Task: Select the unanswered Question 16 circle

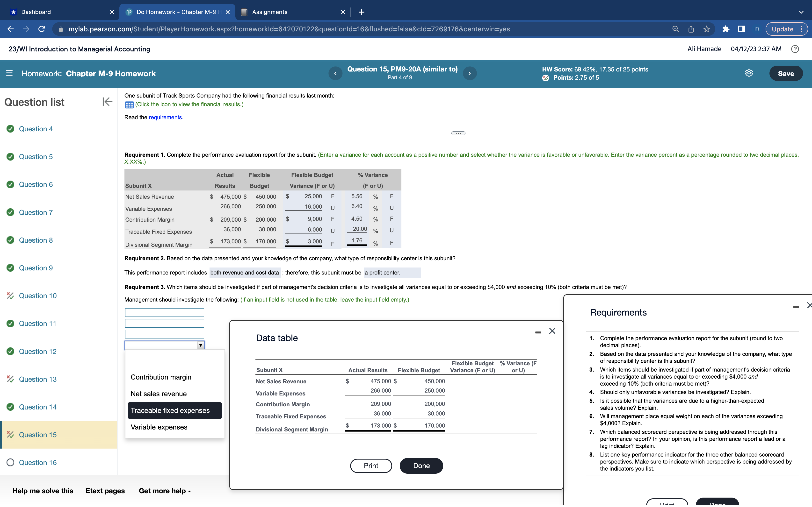Action: pos(10,462)
